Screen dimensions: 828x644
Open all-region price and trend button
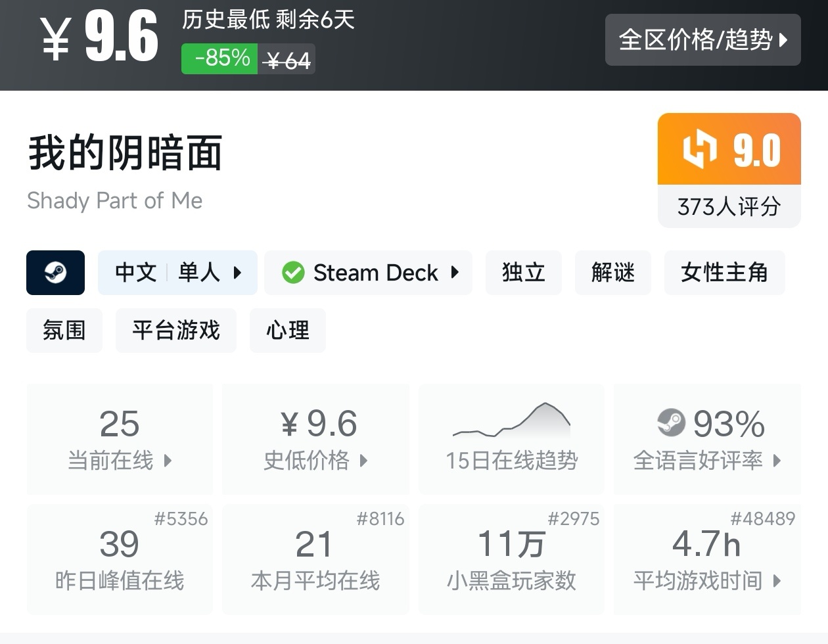click(702, 40)
